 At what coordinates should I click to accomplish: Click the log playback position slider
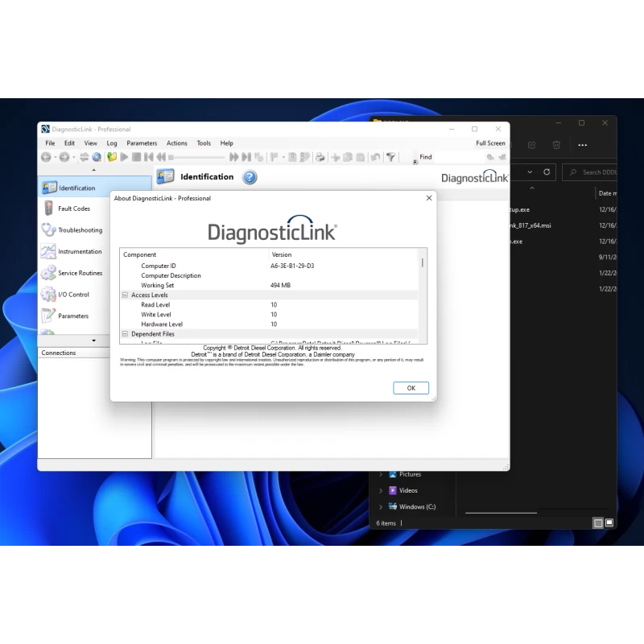tap(196, 157)
